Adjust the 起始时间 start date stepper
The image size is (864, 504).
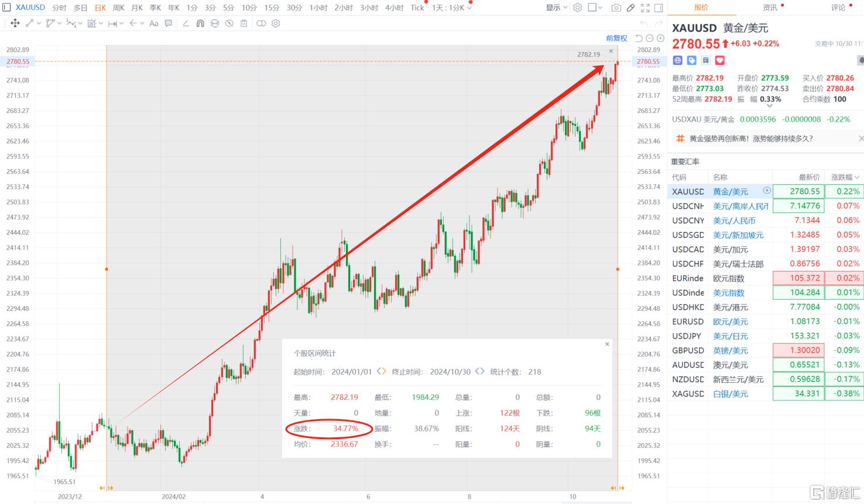pos(381,371)
